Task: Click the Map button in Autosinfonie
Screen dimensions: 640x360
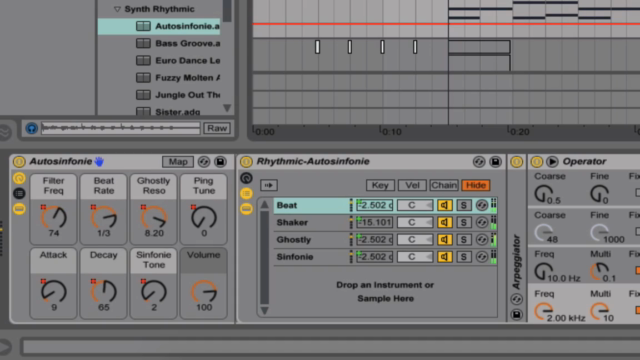Action: 178,162
